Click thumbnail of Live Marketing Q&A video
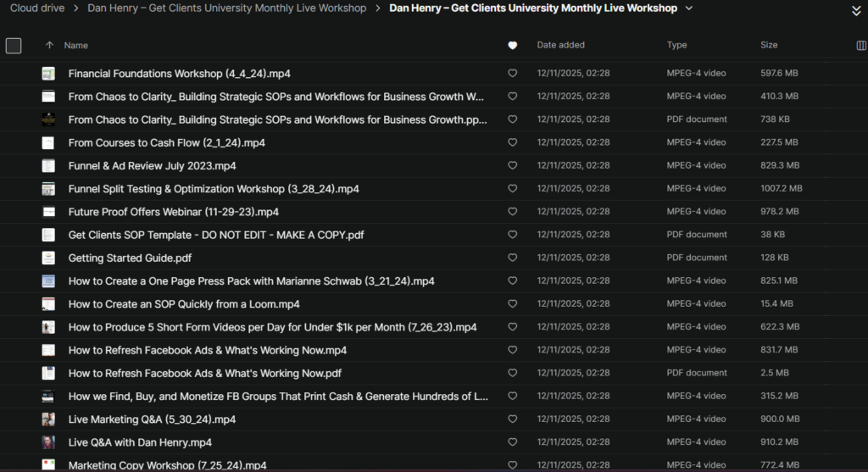 click(x=48, y=419)
